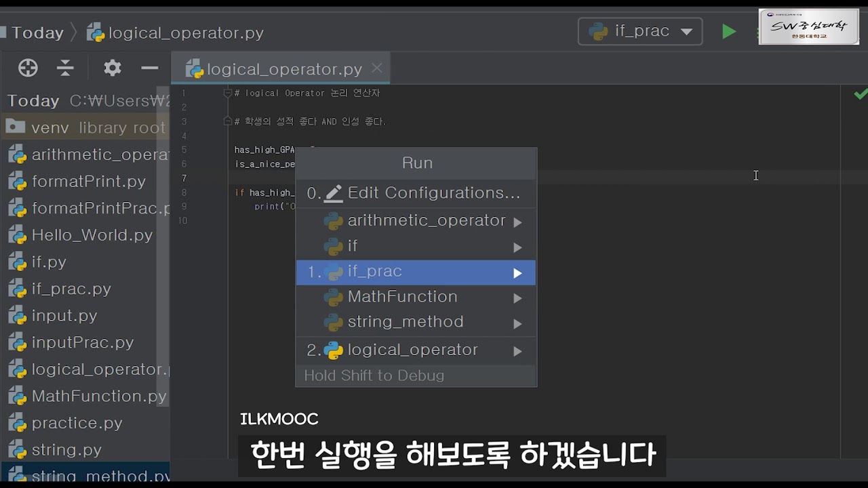Click code line 1 logical Operator comment

307,93
